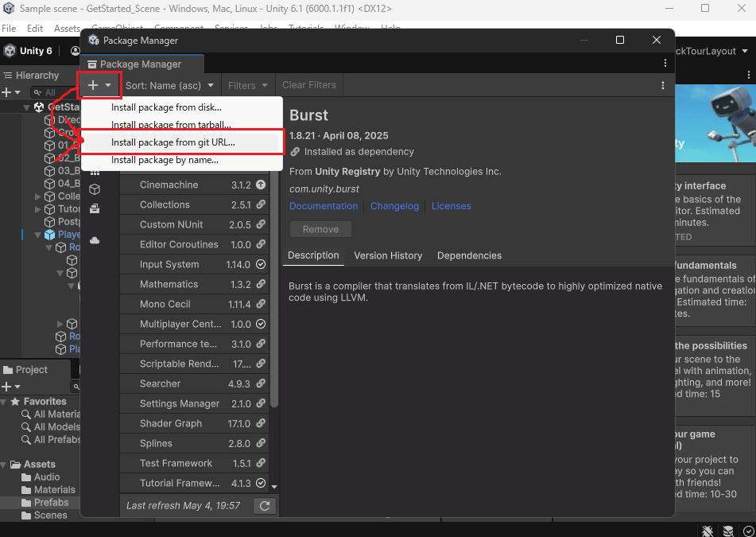Select the Mono Cecil package
Image resolution: width=756 pixels, height=537 pixels.
[194, 304]
